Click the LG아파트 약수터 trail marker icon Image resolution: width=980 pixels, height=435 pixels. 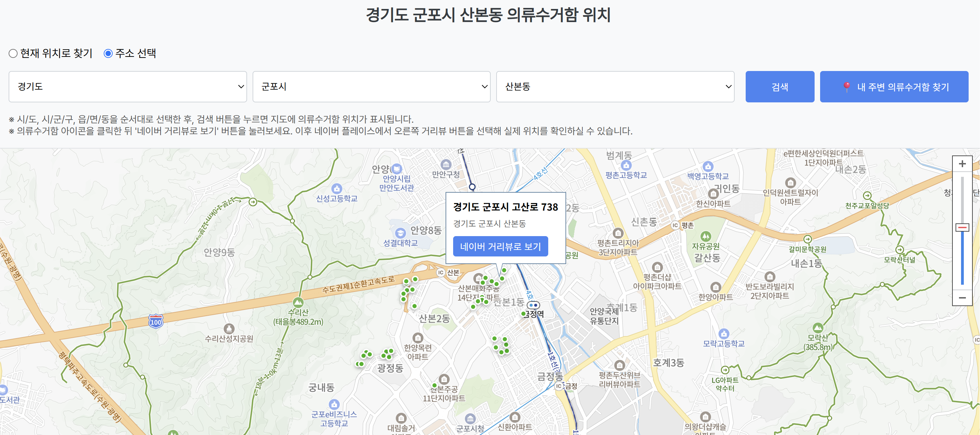725,370
